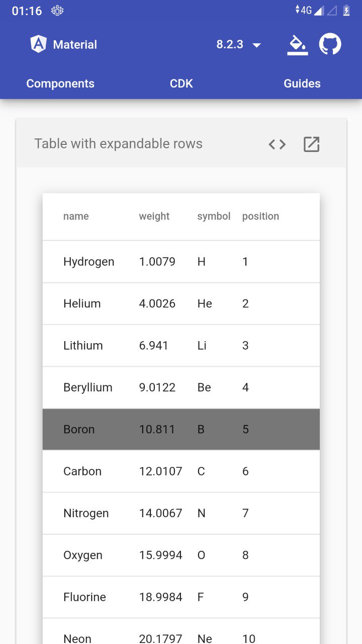This screenshot has width=362, height=644.
Task: Open the Guides tab
Action: [302, 84]
